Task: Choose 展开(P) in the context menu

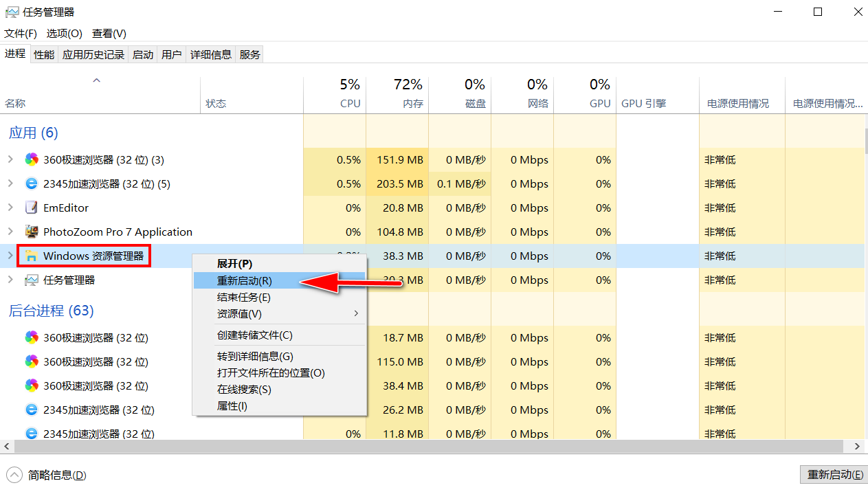Action: pyautogui.click(x=280, y=263)
